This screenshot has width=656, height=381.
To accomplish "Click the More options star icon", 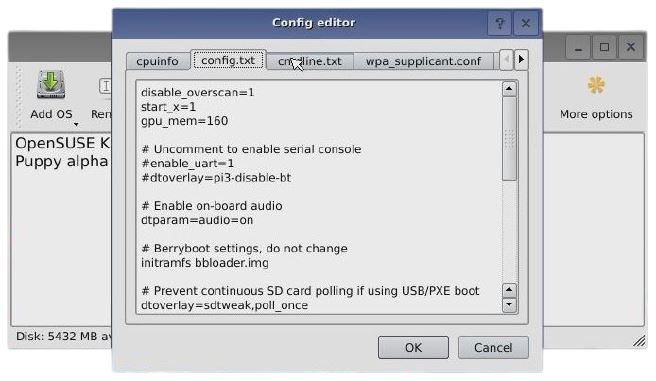I will (596, 85).
